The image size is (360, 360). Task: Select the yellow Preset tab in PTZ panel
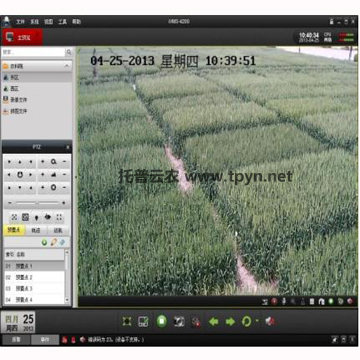click(x=14, y=230)
